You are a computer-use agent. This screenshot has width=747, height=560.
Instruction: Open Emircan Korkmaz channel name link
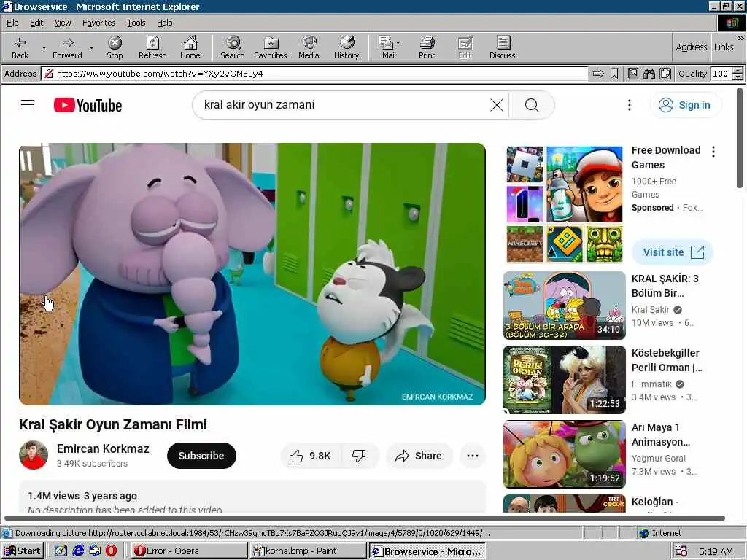103,448
